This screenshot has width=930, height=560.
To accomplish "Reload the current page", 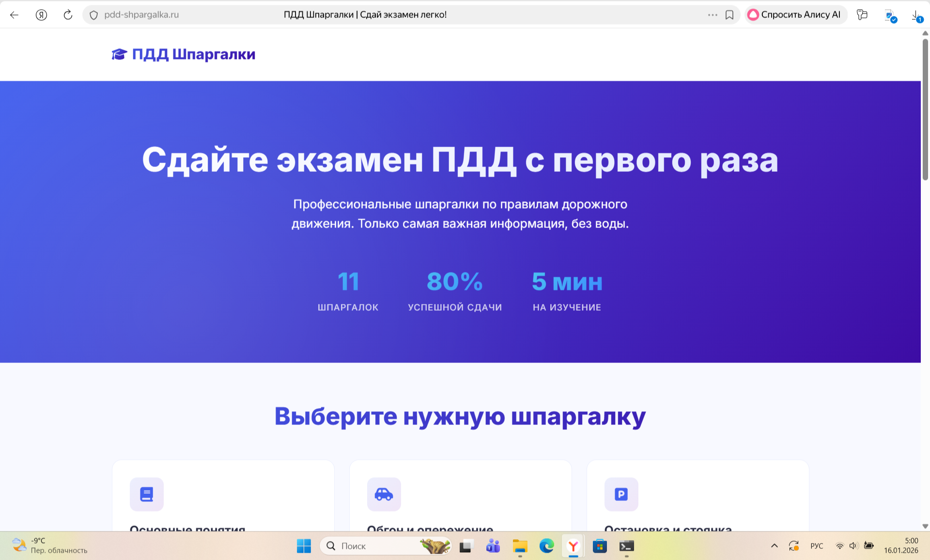I will tap(68, 15).
